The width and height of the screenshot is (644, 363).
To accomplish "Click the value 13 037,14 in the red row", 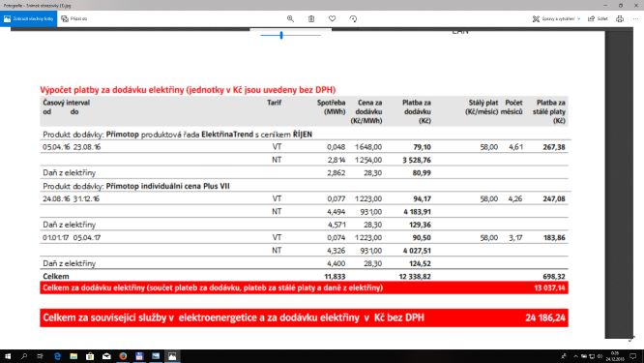I will [x=549, y=287].
